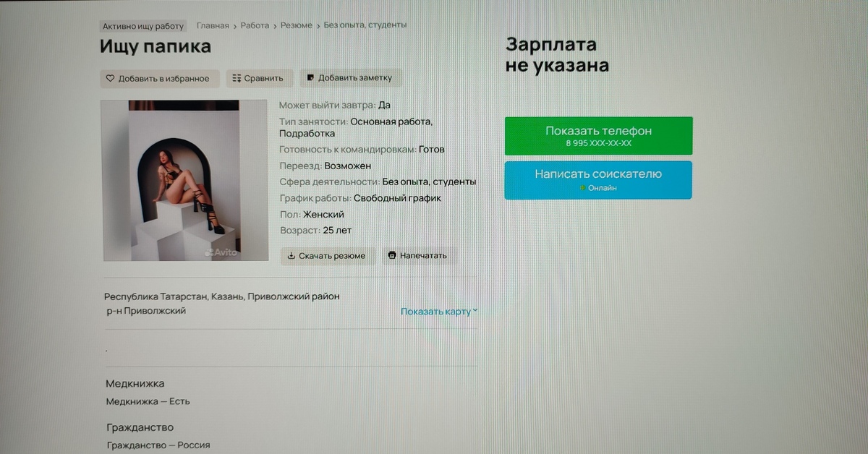868x454 pixels.
Task: Click the Напечатать button text
Action: point(423,256)
